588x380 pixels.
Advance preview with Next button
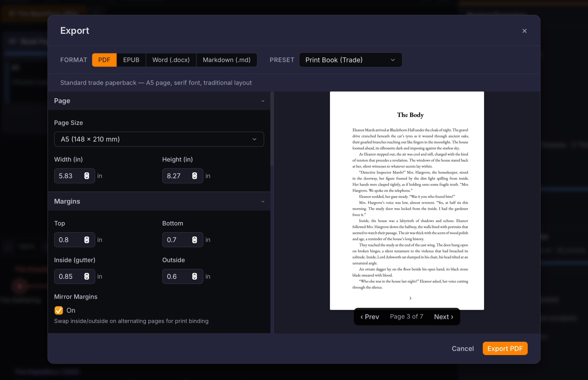tap(444, 317)
